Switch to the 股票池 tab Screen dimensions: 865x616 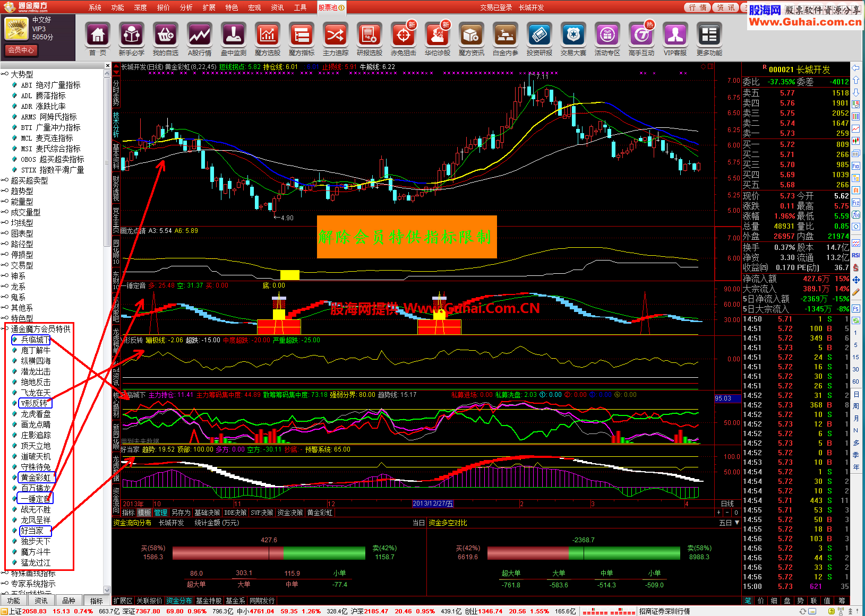(x=331, y=7)
